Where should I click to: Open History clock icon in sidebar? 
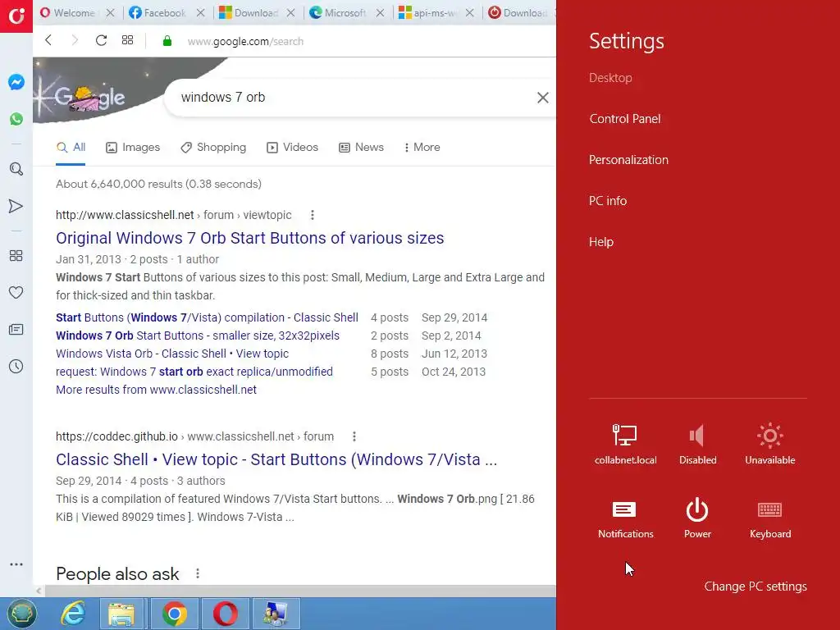click(16, 367)
